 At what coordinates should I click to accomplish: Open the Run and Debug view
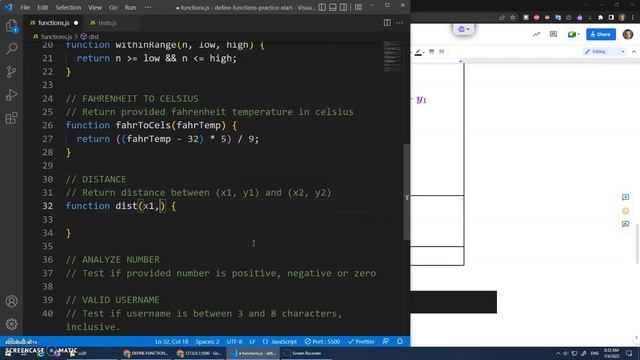[11, 95]
